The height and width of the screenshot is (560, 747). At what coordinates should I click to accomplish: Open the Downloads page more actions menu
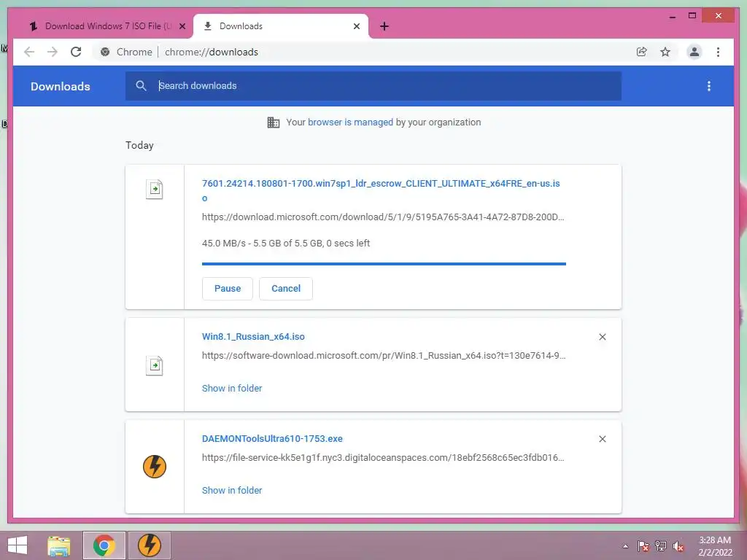coord(709,86)
